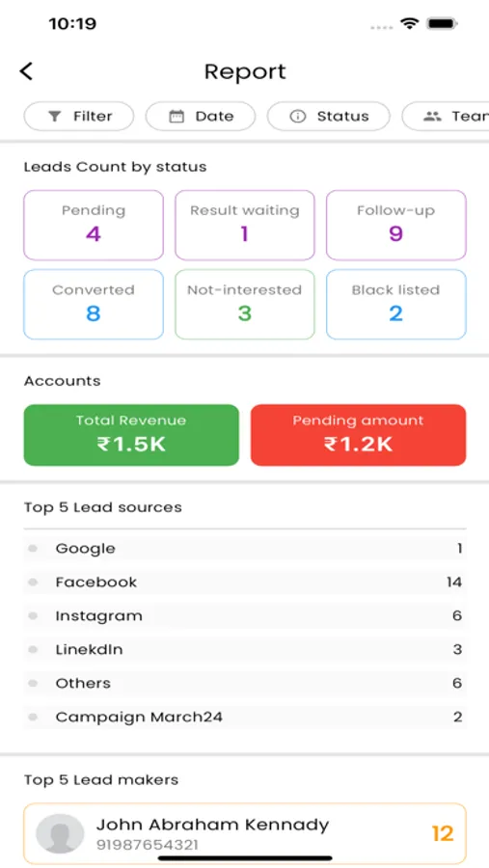Select the Others lead source row
Image resolution: width=489 pixels, height=868 pixels.
(x=245, y=683)
